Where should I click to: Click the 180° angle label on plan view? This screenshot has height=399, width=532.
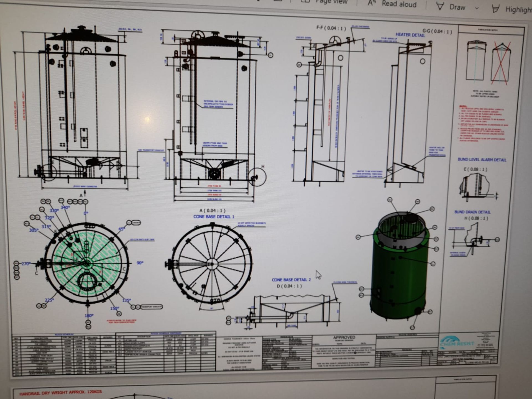click(89, 316)
